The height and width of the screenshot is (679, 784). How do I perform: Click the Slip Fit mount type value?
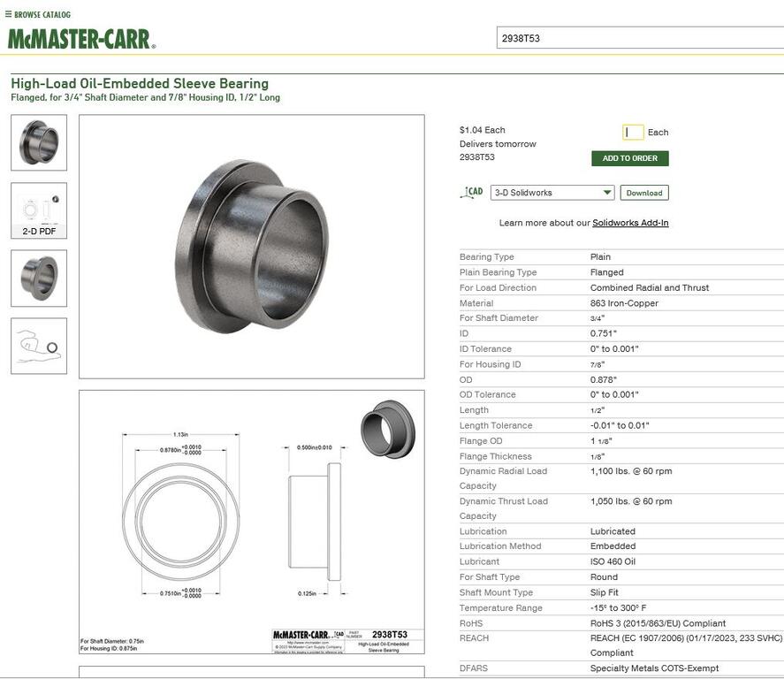pos(605,592)
